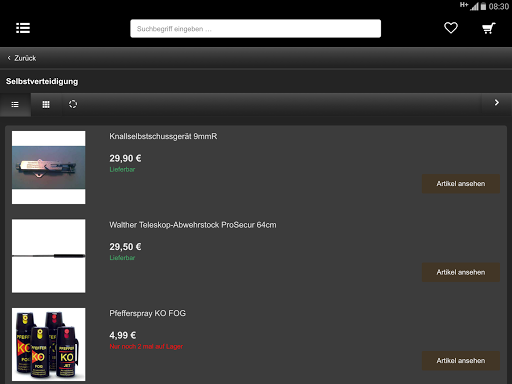Screen dimensions: 512x384
Task: Open the Knallselbstschussgerät product thumbnail
Action: click(49, 167)
